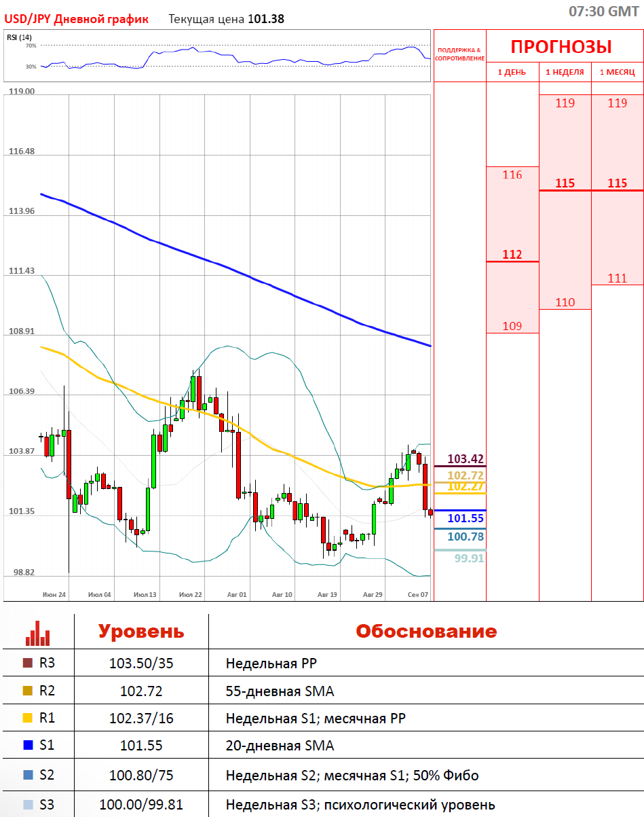The height and width of the screenshot is (817, 644).
Task: Click the R2 level value 102.72 in table
Action: point(141,691)
